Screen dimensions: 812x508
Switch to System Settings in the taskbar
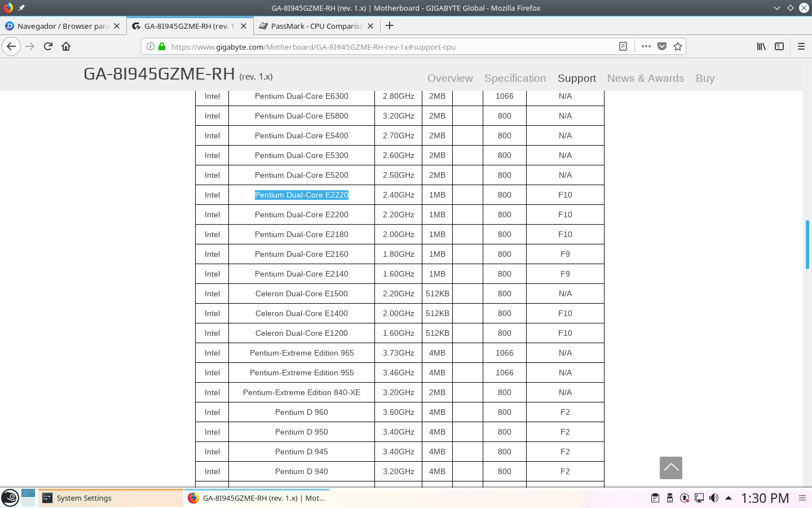coord(111,498)
